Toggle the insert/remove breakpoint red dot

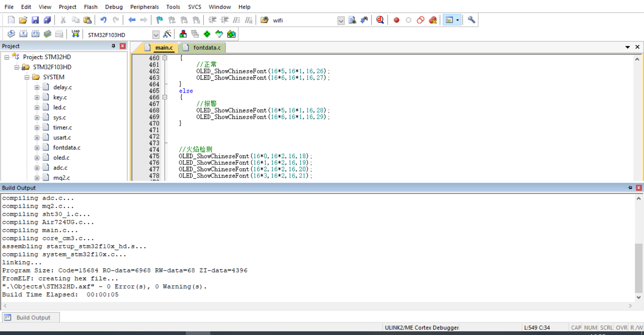[396, 20]
